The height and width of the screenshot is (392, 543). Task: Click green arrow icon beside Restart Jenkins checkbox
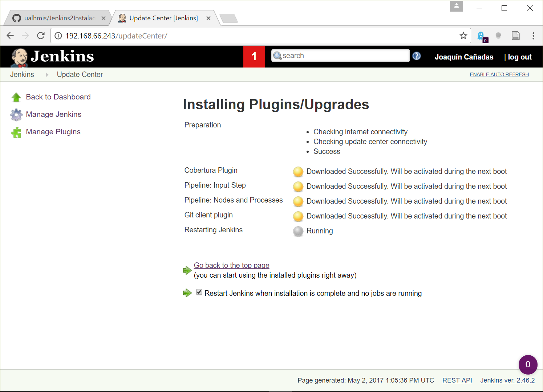click(187, 293)
